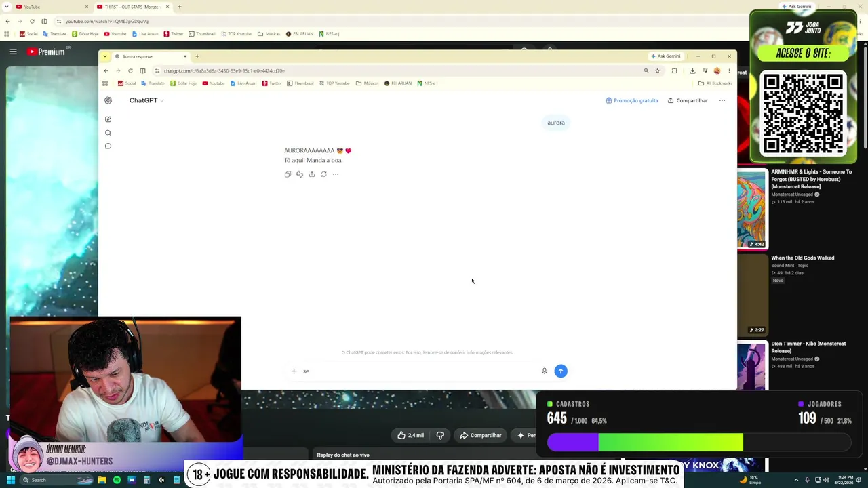
Task: Open the tab search dropdown in YouTube window
Action: [x=7, y=7]
